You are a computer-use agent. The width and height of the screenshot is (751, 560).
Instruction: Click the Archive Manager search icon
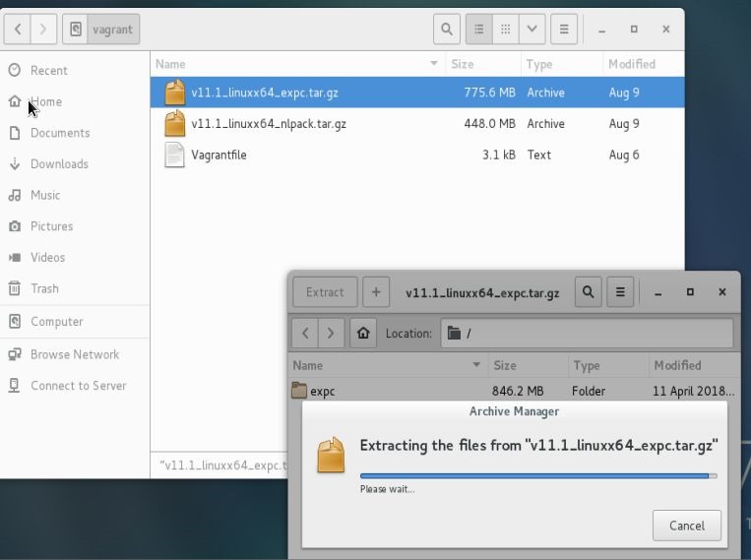coord(588,292)
